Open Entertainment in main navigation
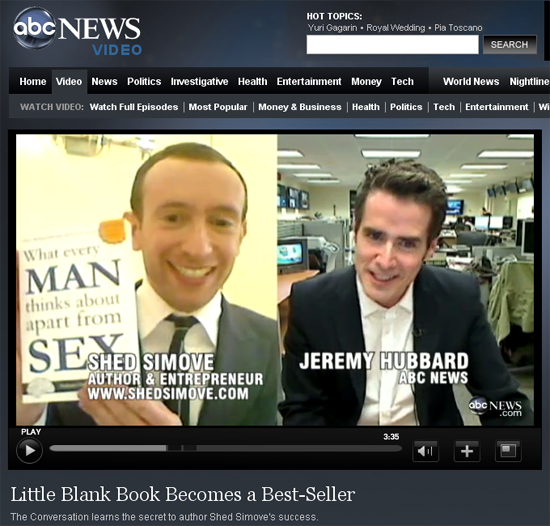 coord(309,81)
